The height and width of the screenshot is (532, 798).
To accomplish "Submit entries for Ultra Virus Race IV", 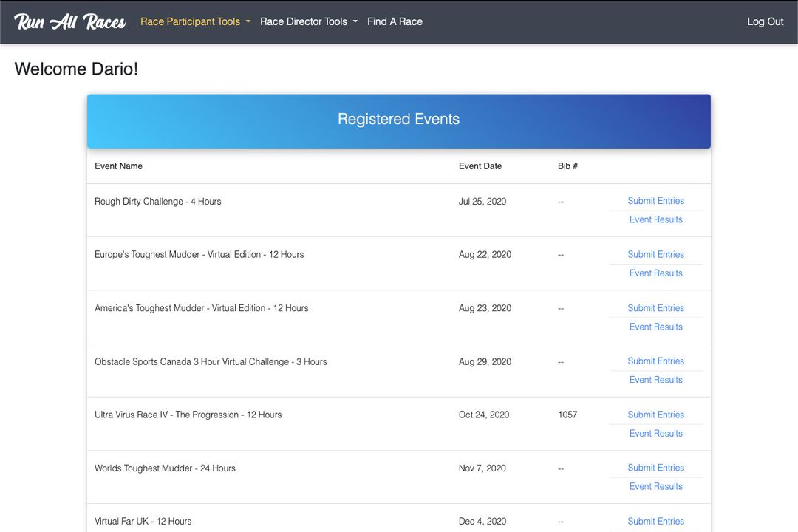I will 656,414.
